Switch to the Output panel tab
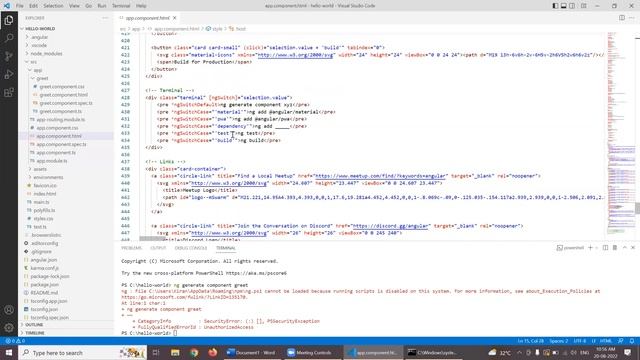640x360 pixels. (158, 248)
